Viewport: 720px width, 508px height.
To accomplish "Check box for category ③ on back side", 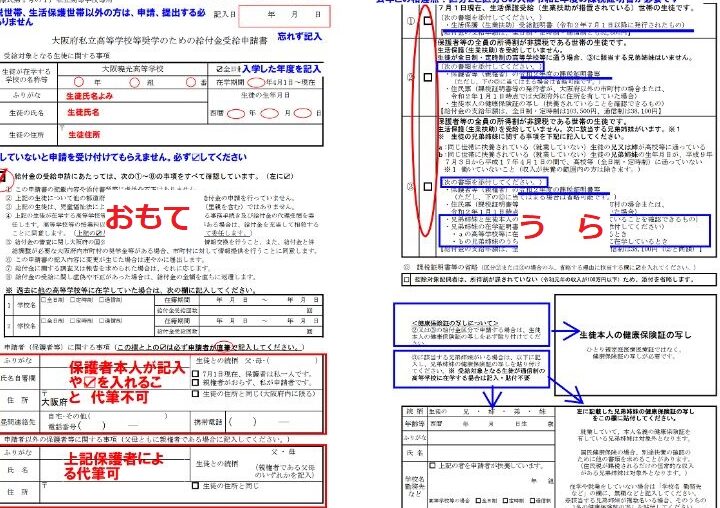I will pos(428,186).
